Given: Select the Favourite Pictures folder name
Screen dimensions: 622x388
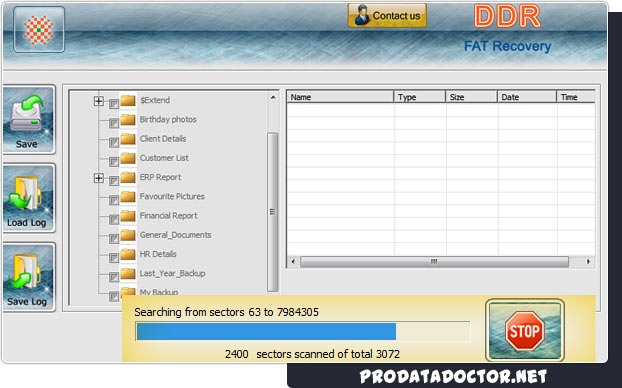Looking at the screenshot, I should pyautogui.click(x=172, y=196).
